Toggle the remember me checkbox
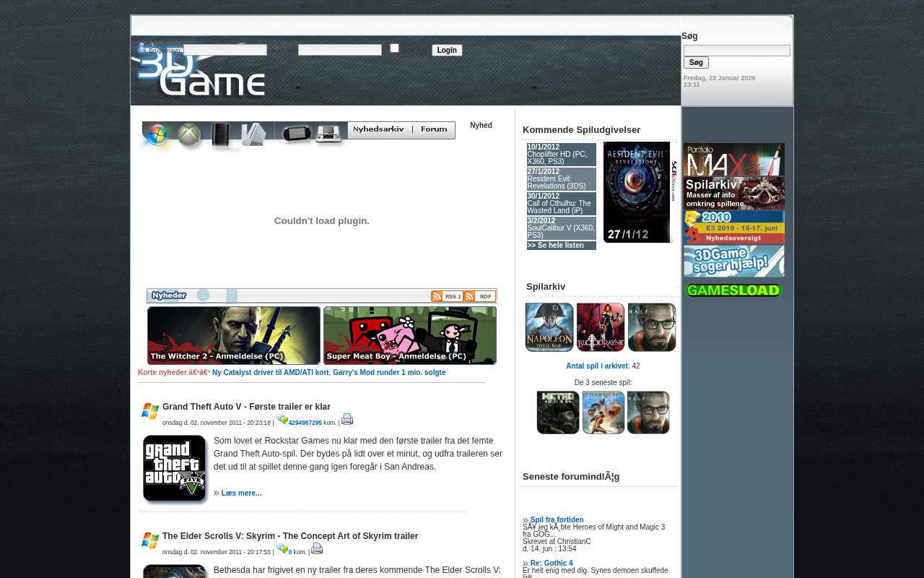The width and height of the screenshot is (924, 578). click(394, 48)
